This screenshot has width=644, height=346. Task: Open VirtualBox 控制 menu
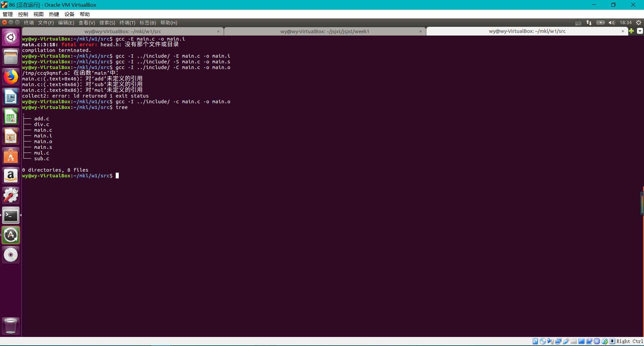click(23, 14)
